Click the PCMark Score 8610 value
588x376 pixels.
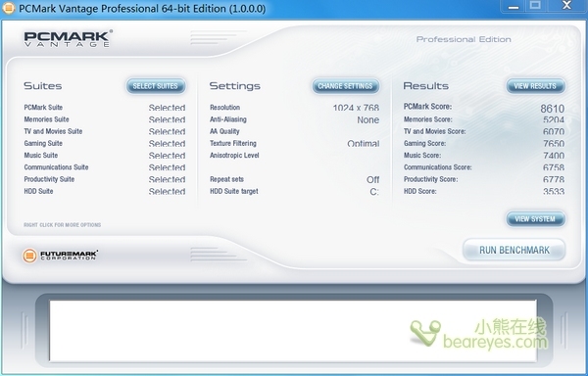(553, 109)
